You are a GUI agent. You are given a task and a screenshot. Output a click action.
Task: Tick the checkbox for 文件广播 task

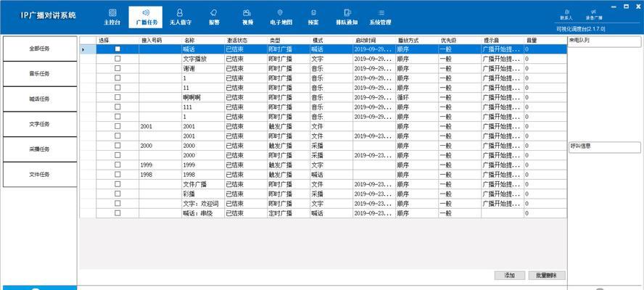coord(118,183)
